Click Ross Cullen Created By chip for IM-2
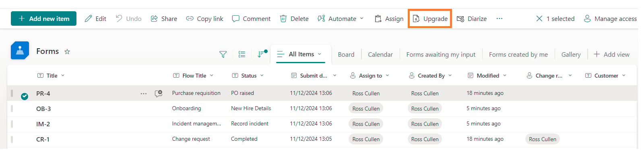Viewport: 644px width, 150px height. click(x=425, y=124)
